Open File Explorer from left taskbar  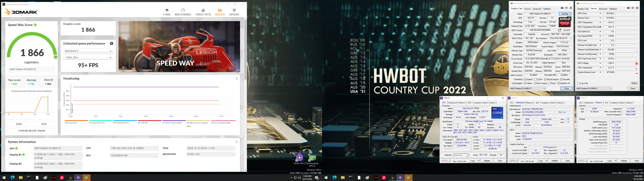pyautogui.click(x=21, y=178)
